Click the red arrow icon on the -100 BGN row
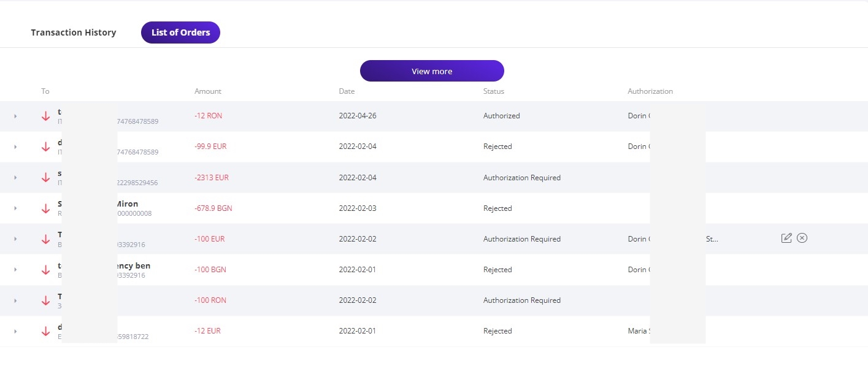The width and height of the screenshot is (868, 366). [x=45, y=270]
